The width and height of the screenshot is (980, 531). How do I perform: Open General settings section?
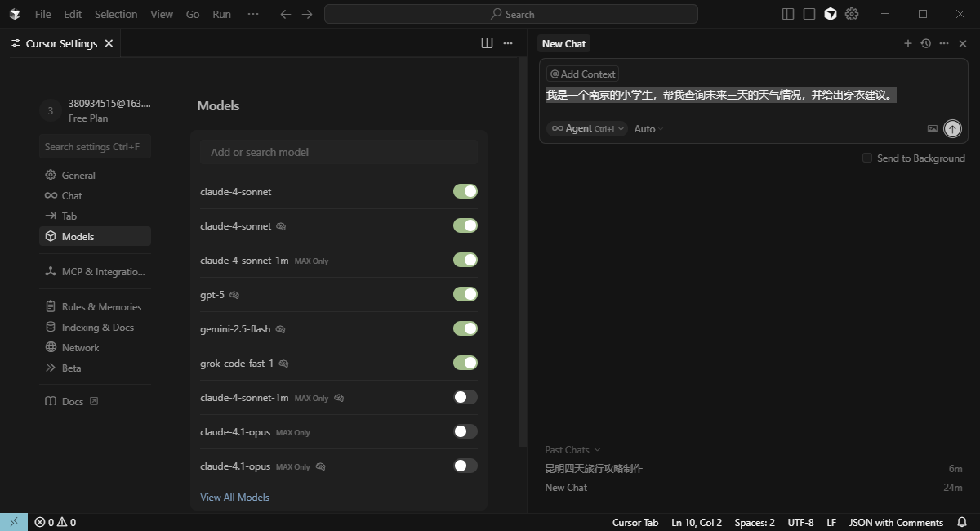95,175
